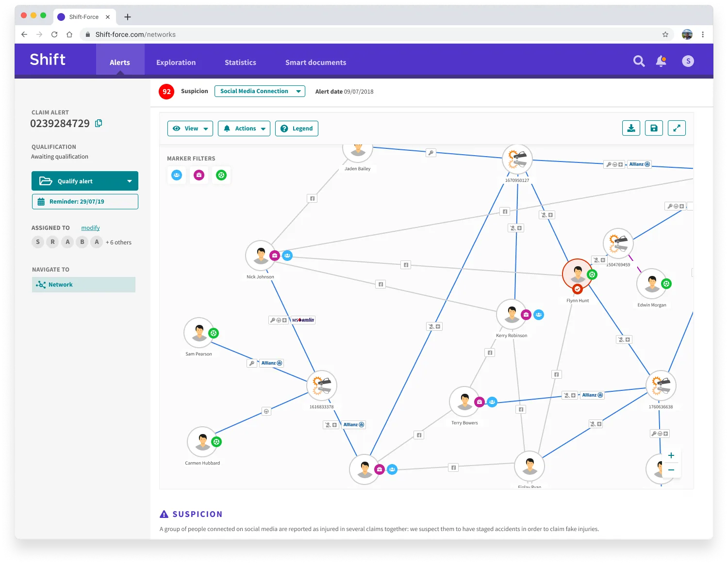Click Awaiting qualification status text
Screen dimensions: 728x564
(60, 157)
